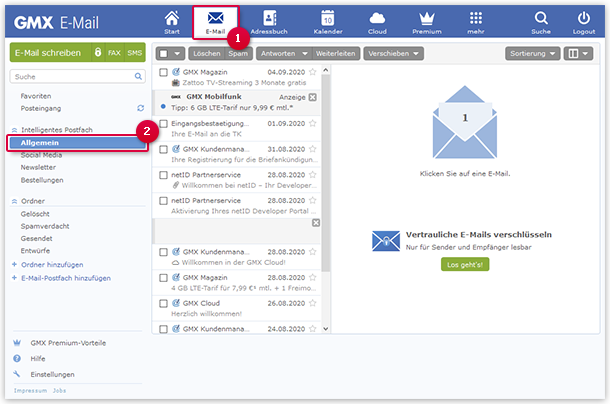
Task: Click the Impressum link
Action: (x=30, y=390)
